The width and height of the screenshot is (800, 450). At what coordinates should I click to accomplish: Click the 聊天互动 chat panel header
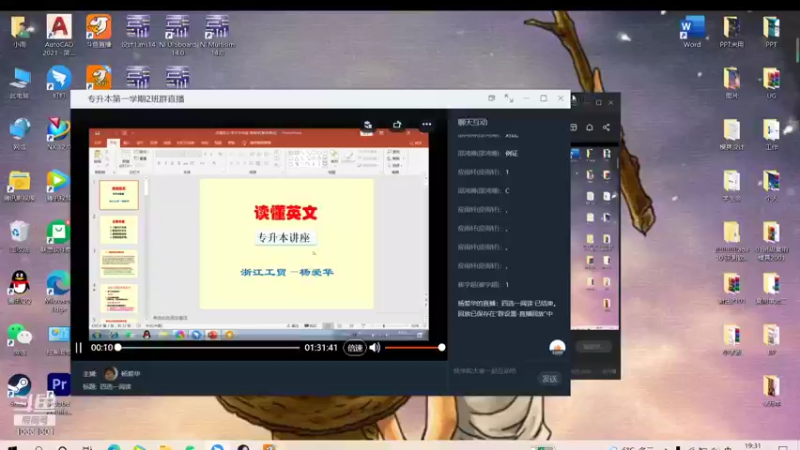tap(472, 122)
